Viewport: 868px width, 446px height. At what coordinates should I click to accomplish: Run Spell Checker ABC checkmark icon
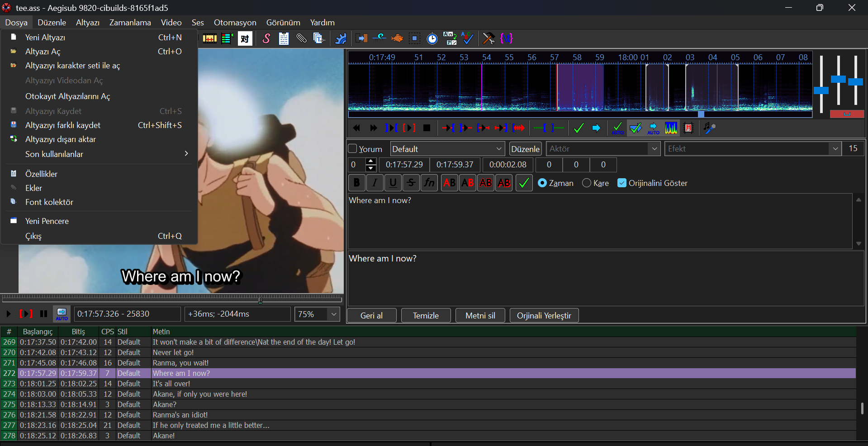(467, 38)
